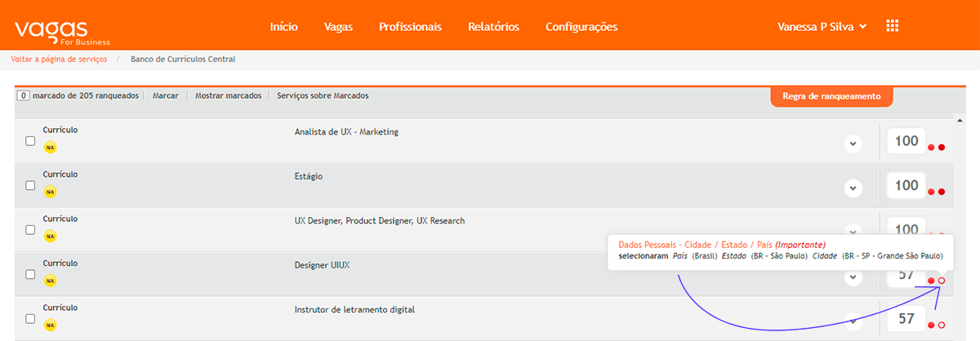This screenshot has width=980, height=341.
Task: Click Currículo label in Designer UIUX row
Action: pyautogui.click(x=60, y=263)
